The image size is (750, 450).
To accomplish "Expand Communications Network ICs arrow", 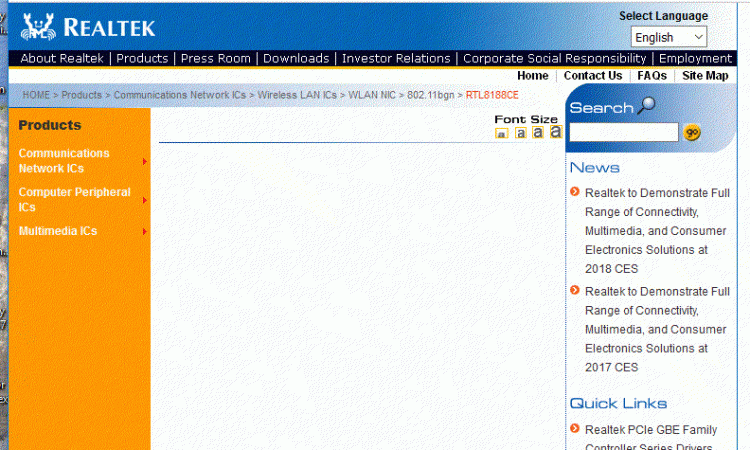I will [144, 162].
